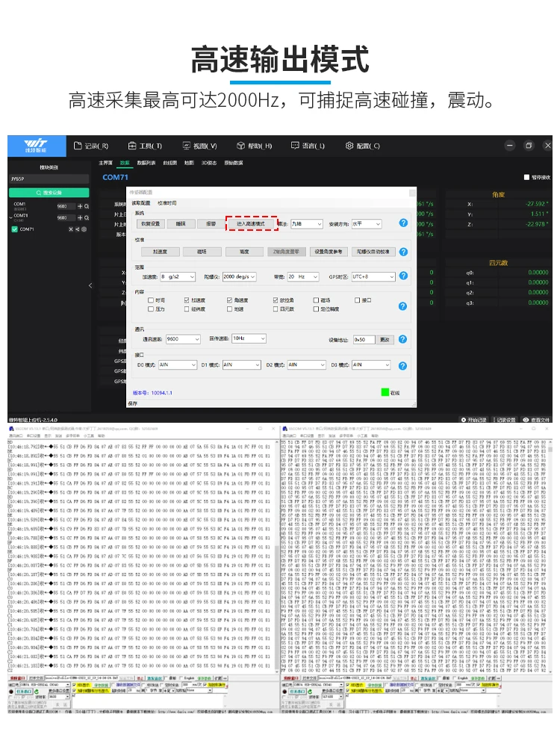
Task: Collapse the left sidebar with arrow
Action: [90, 285]
